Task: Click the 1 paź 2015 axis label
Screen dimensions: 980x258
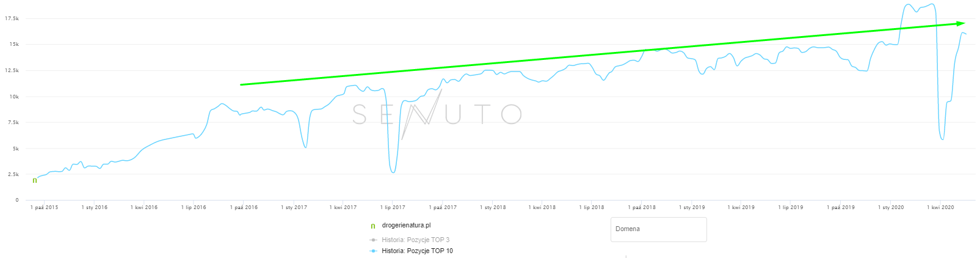Action: coord(45,208)
